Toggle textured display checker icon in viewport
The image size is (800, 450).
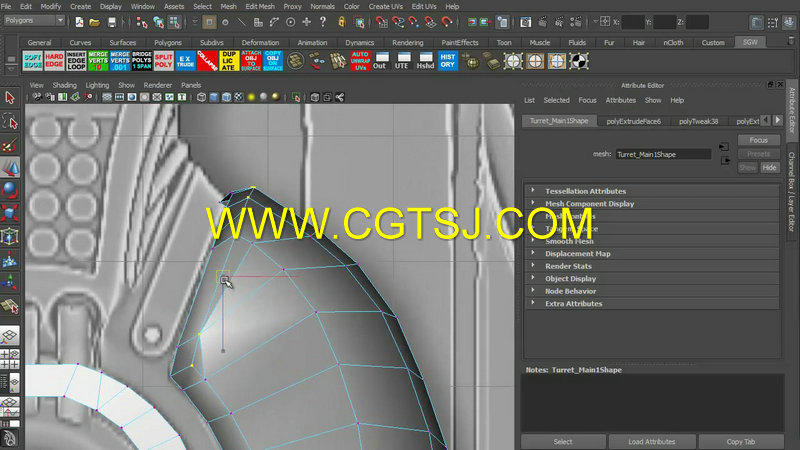pyautogui.click(x=239, y=97)
